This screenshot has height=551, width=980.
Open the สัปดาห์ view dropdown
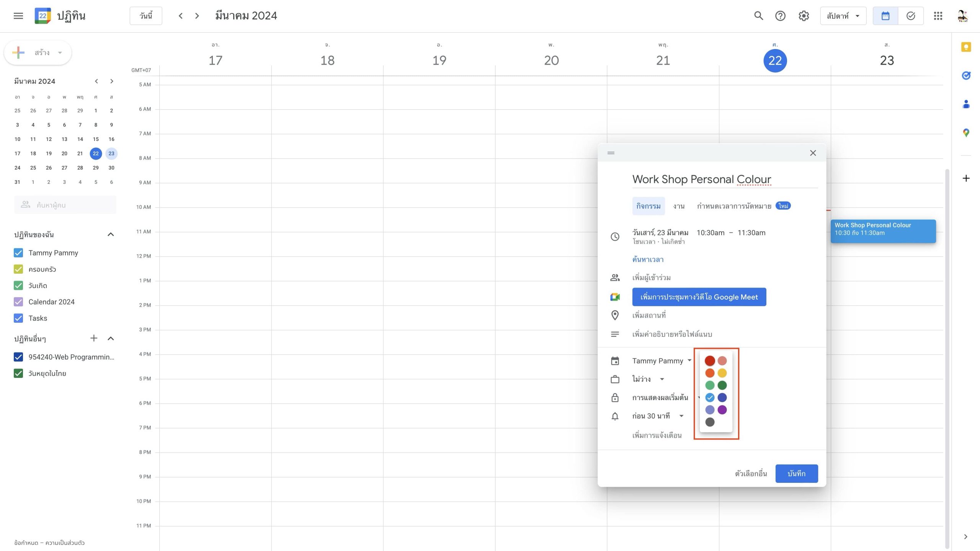click(843, 16)
